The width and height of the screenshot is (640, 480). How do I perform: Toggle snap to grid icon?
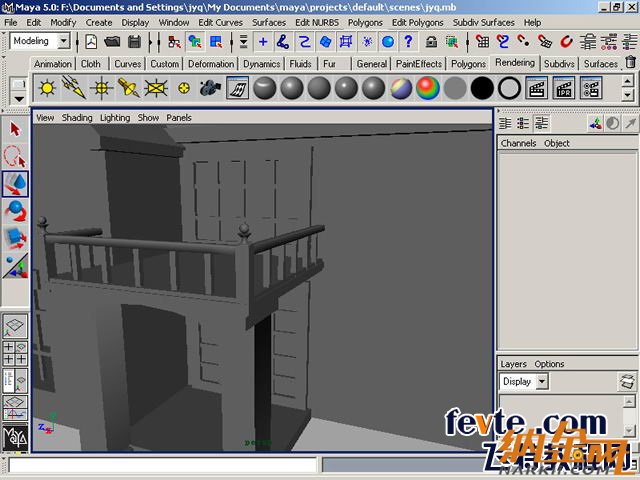pyautogui.click(x=483, y=42)
